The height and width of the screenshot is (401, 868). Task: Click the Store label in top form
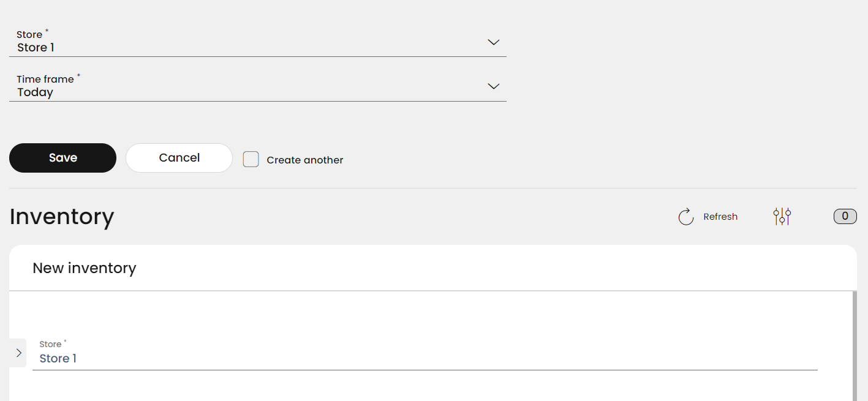click(29, 34)
